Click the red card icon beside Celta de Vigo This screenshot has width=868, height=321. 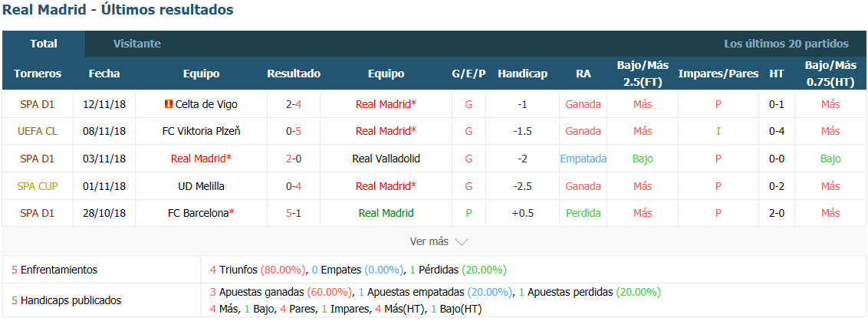(x=168, y=104)
